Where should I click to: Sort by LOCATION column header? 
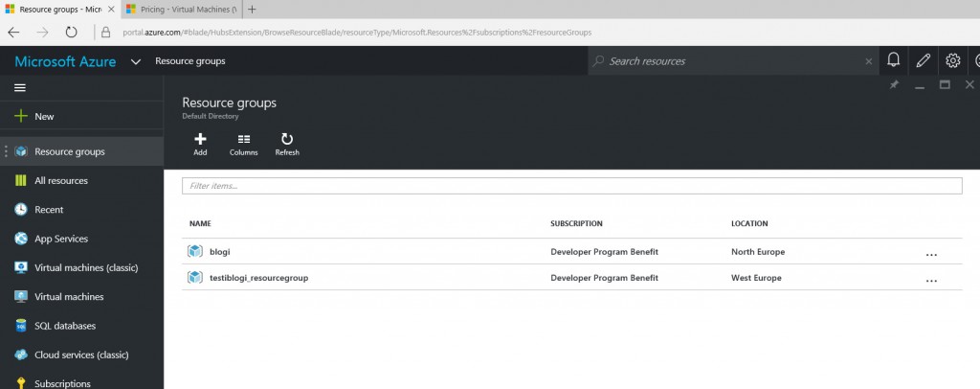click(749, 223)
